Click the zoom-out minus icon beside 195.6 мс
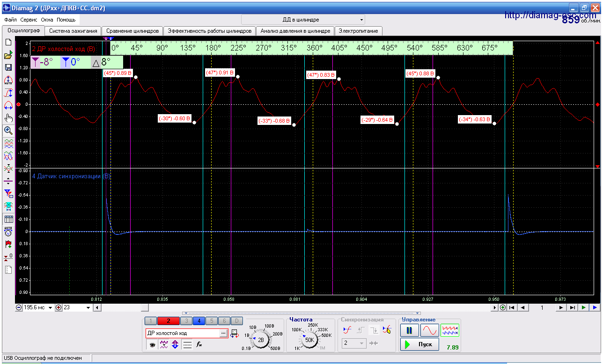This screenshot has width=603, height=364. pyautogui.click(x=19, y=308)
